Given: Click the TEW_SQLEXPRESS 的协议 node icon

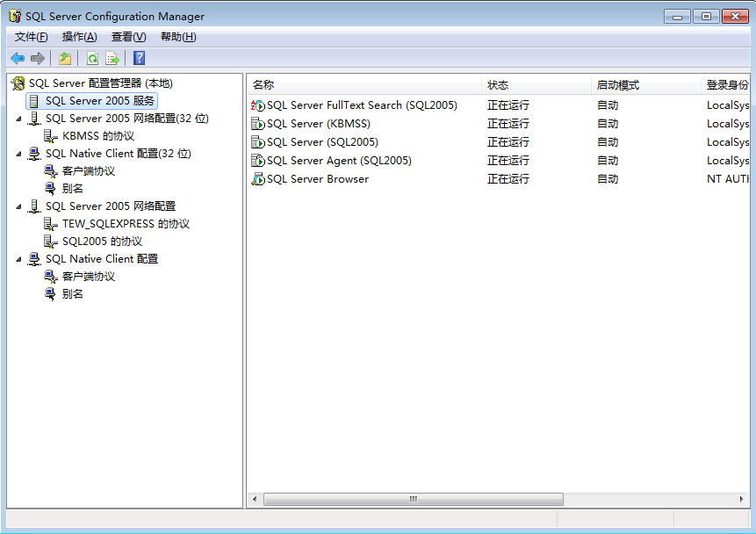Looking at the screenshot, I should click(x=50, y=224).
